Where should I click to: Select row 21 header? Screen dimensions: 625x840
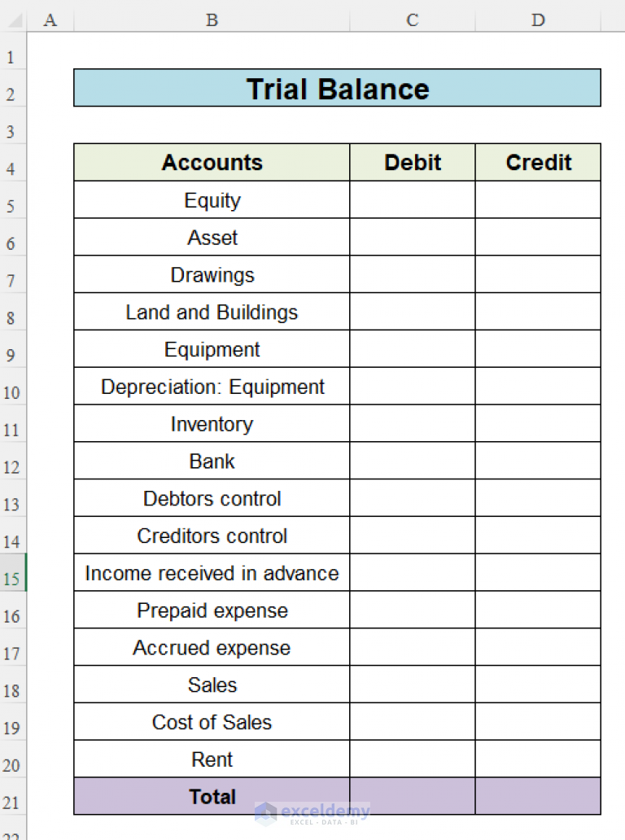point(12,803)
